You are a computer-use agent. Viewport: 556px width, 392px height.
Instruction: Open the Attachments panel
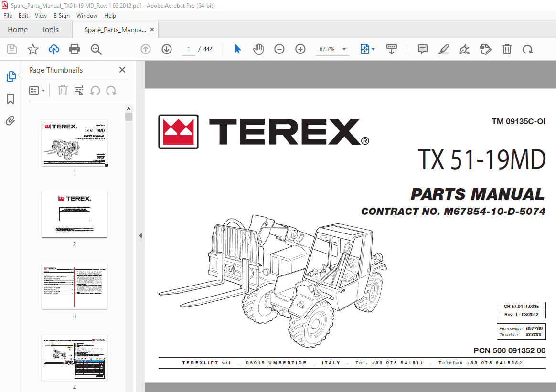[x=10, y=120]
